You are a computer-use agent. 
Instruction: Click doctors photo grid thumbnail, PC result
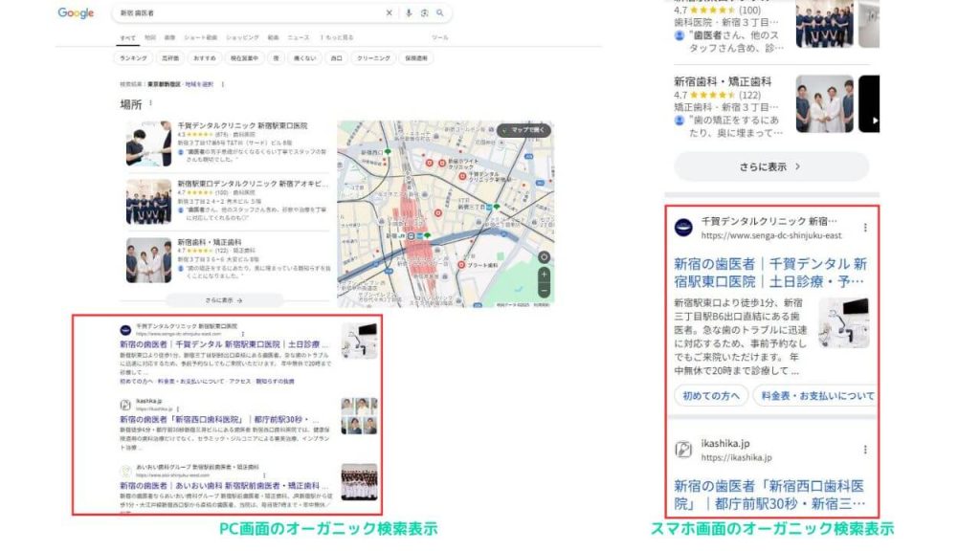(x=360, y=416)
